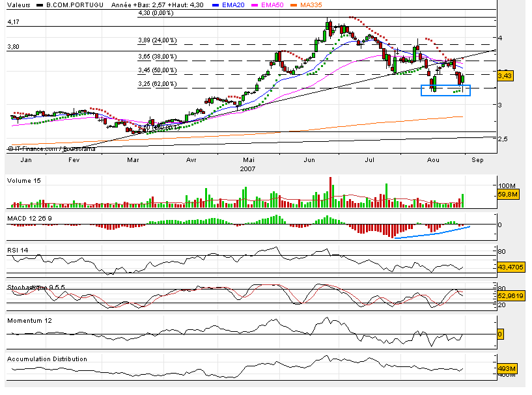532x395 pixels.
Task: Click the 'Avr' month label
Action: pos(191,159)
